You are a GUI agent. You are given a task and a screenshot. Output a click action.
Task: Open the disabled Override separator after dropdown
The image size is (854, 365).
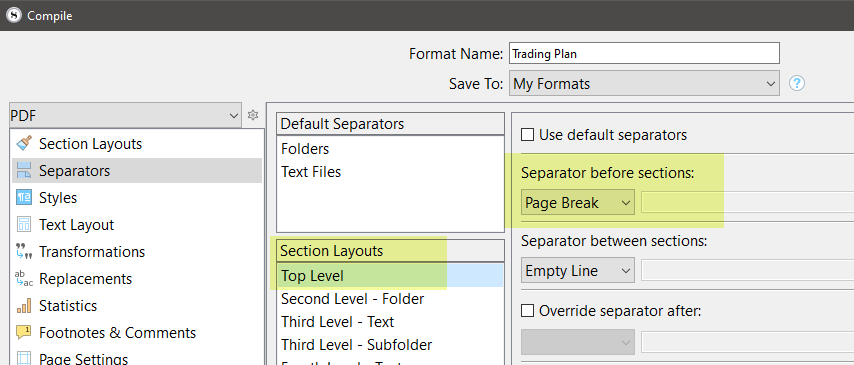578,342
